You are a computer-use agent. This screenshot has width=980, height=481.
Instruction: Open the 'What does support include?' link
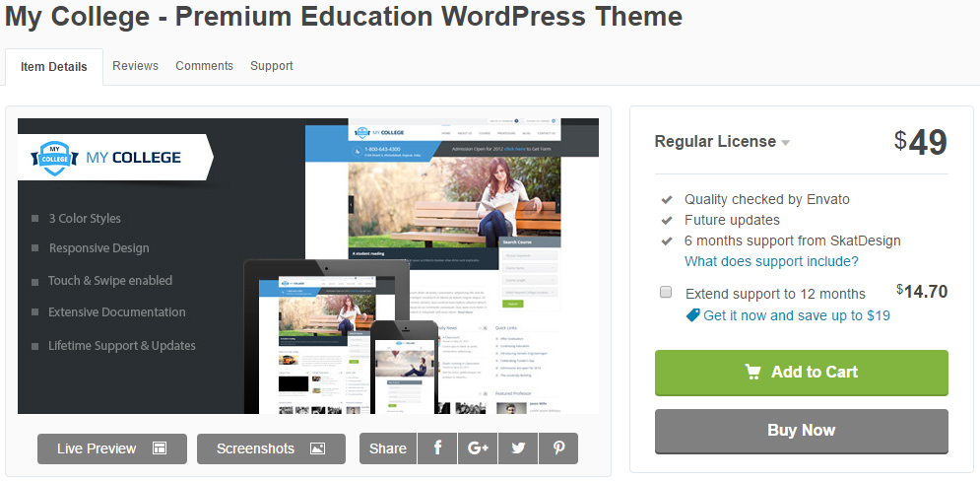point(771,261)
